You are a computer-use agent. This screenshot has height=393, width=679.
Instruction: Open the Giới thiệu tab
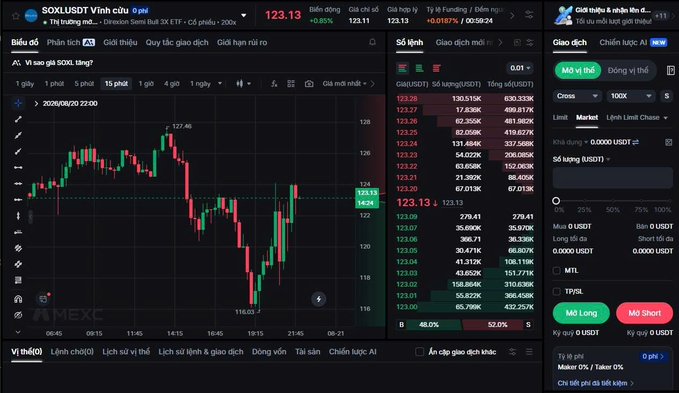point(120,42)
